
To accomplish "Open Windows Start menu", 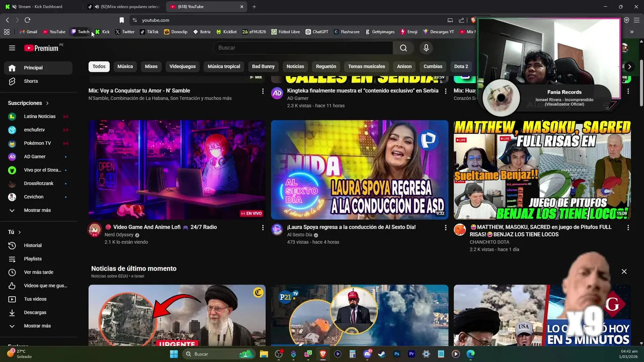I will point(174,354).
